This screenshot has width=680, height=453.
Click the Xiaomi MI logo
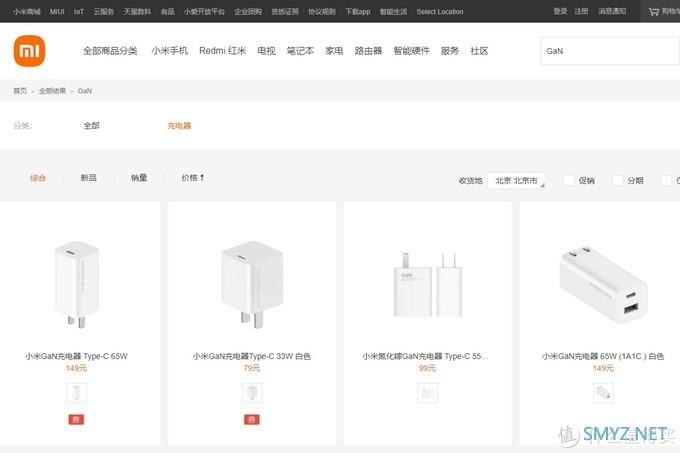coord(29,51)
